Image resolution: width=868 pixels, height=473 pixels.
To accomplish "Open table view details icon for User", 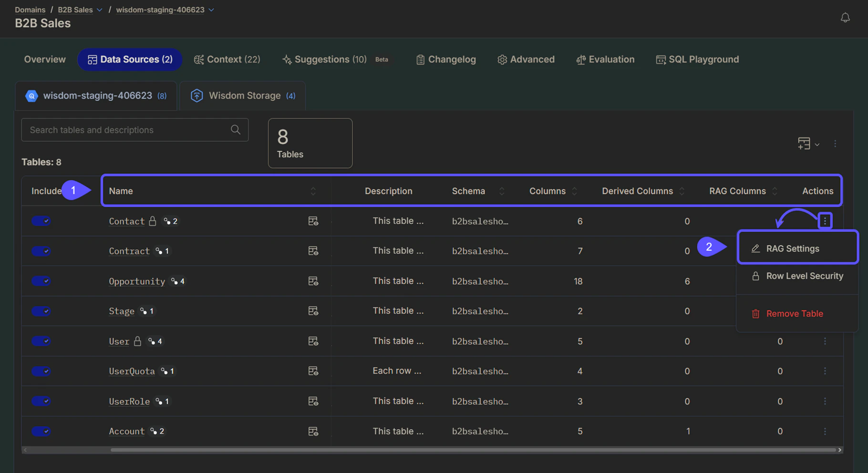I will coord(313,341).
